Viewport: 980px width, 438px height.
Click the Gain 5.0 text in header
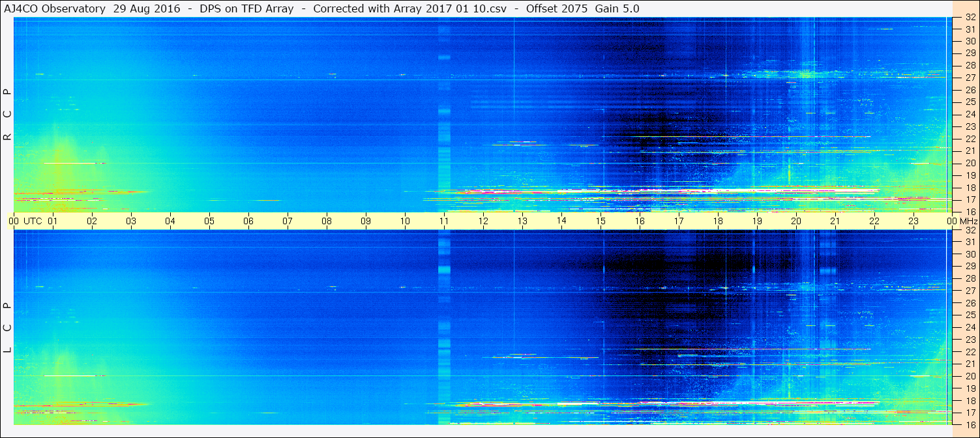point(617,8)
